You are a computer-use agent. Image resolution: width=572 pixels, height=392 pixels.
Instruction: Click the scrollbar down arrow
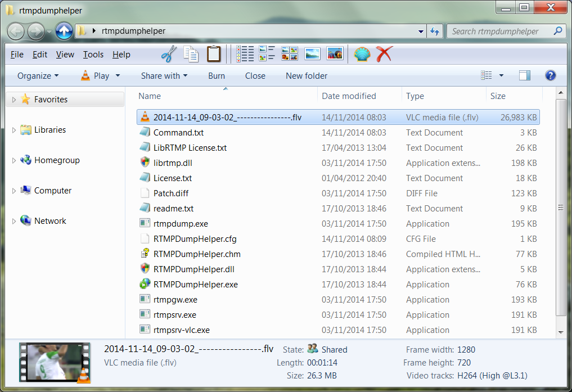tap(561, 332)
